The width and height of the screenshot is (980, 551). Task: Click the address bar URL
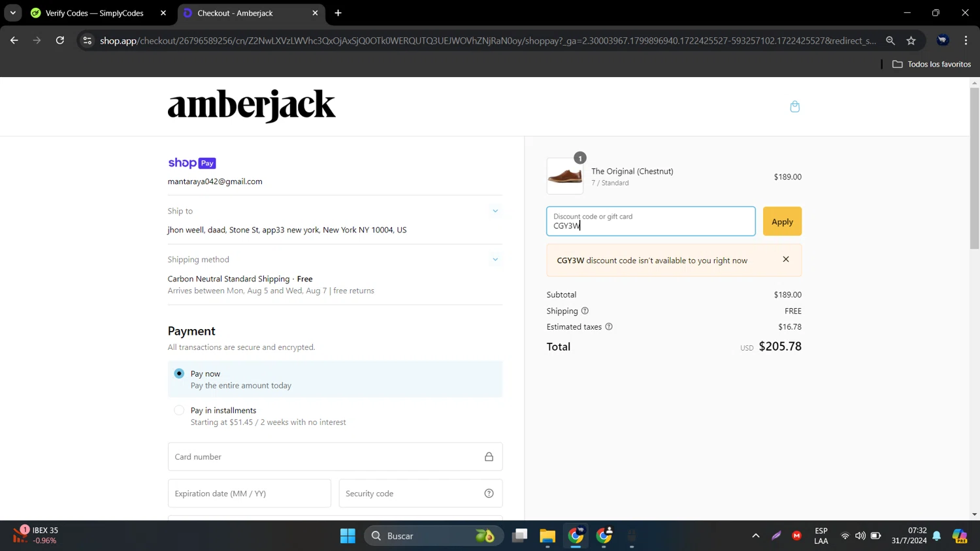pyautogui.click(x=487, y=40)
